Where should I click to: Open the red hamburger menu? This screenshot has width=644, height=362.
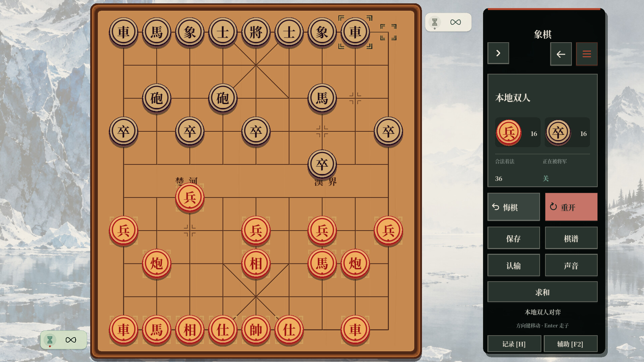(x=587, y=54)
